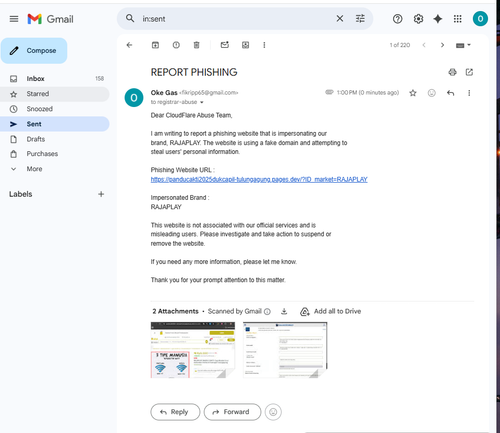The width and height of the screenshot is (500, 433).
Task: Click the attachment clip icon near time
Action: click(329, 92)
